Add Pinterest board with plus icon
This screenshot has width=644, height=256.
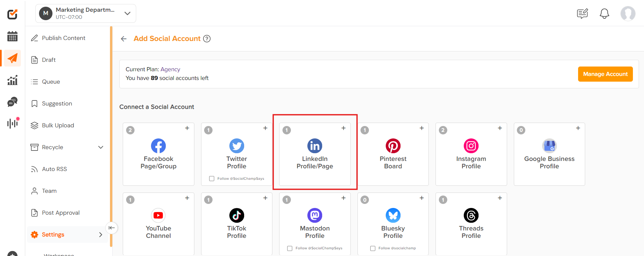tap(422, 128)
